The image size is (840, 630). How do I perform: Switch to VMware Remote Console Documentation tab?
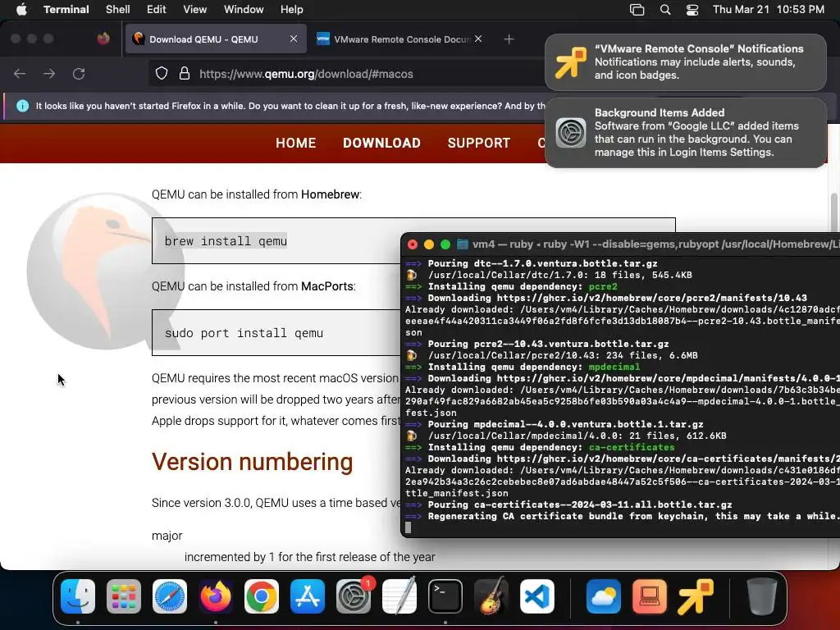395,39
